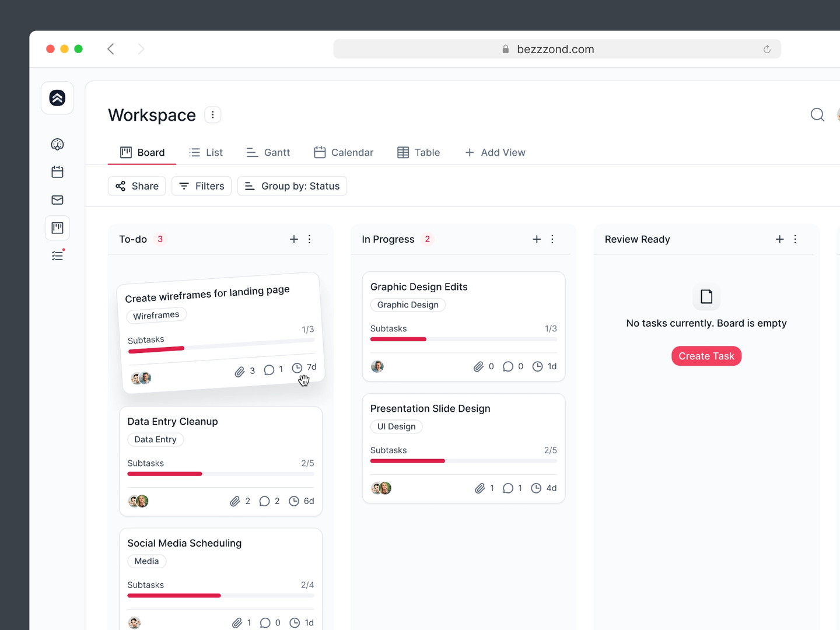Click subtasks progress bar on Data Entry Cleanup

tap(220, 474)
